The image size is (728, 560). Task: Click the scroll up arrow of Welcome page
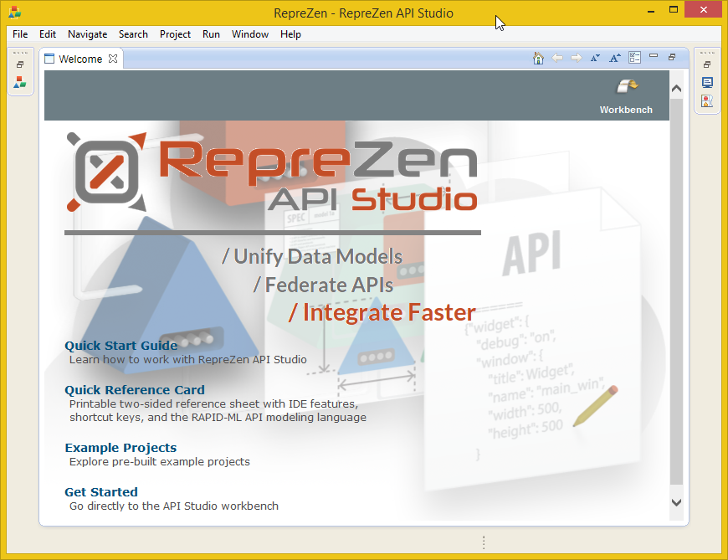(x=676, y=88)
